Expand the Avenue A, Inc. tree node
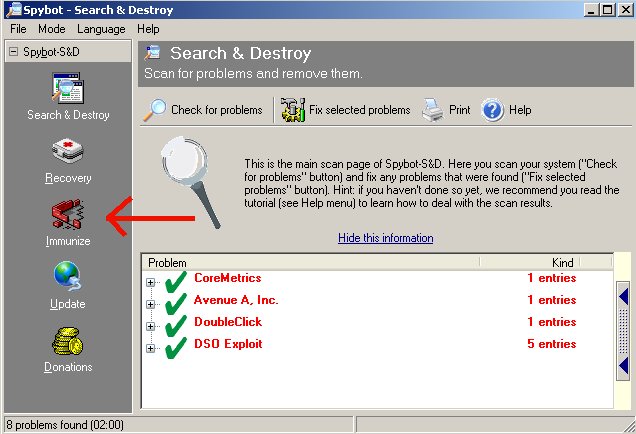The height and width of the screenshot is (434, 636). click(x=150, y=304)
